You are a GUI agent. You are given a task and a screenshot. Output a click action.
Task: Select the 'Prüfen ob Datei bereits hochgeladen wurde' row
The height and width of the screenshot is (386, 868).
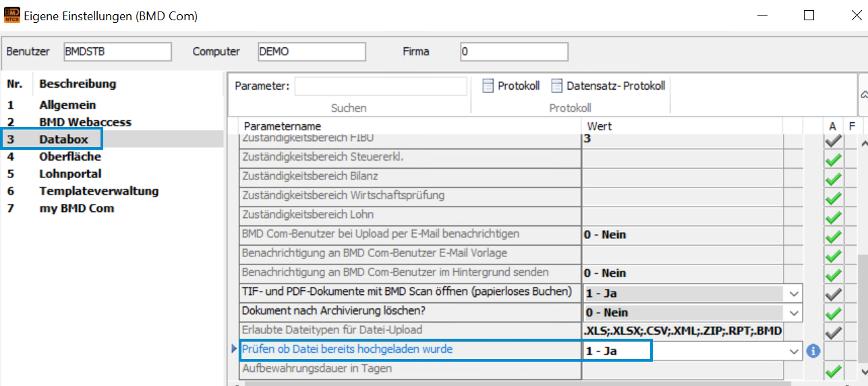(x=411, y=351)
